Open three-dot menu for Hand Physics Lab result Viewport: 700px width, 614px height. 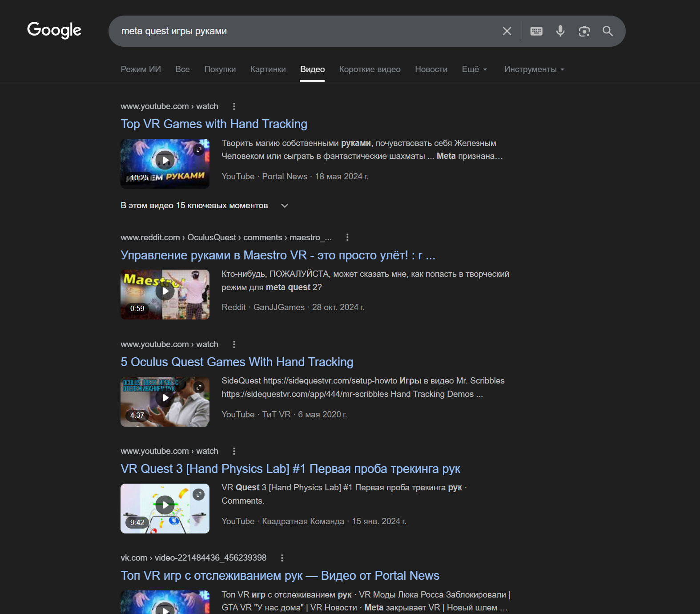(234, 451)
